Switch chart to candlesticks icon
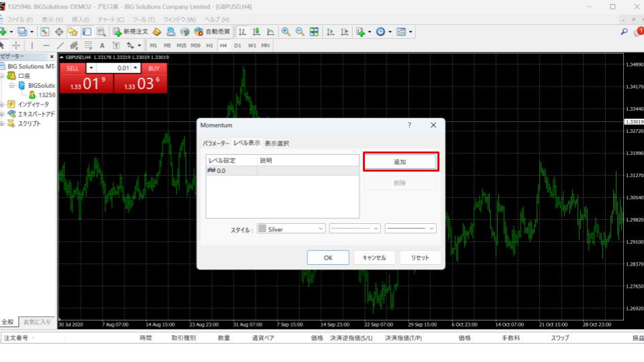 point(256,32)
